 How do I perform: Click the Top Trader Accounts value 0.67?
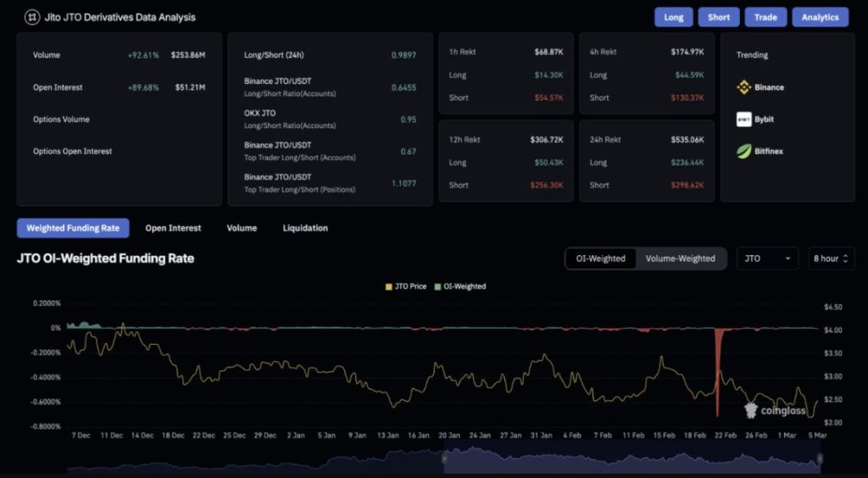tap(409, 151)
